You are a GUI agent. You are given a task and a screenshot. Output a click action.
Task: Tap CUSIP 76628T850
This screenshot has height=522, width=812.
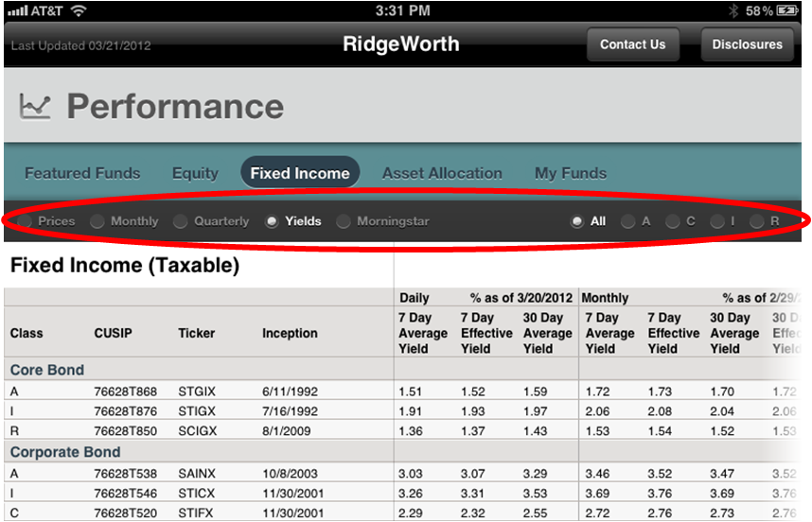pyautogui.click(x=125, y=431)
